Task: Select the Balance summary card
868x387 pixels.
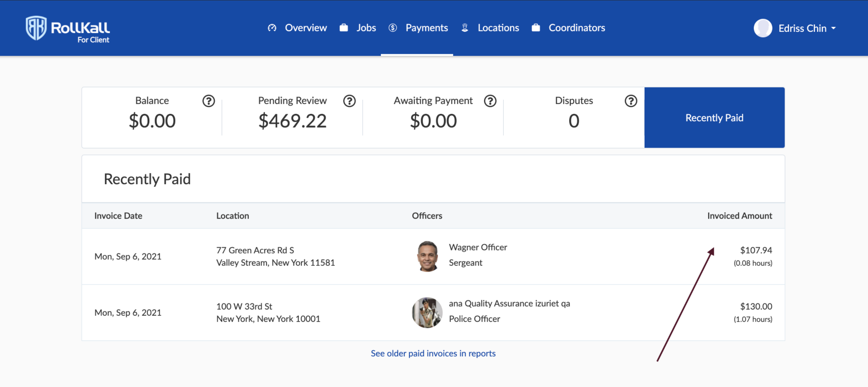Action: click(152, 118)
